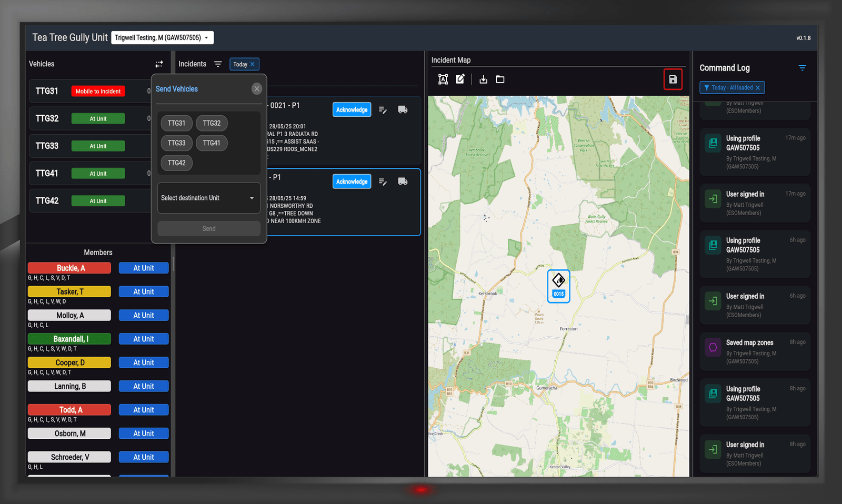Open the folder icon on the Incident Map toolbar

(x=499, y=79)
